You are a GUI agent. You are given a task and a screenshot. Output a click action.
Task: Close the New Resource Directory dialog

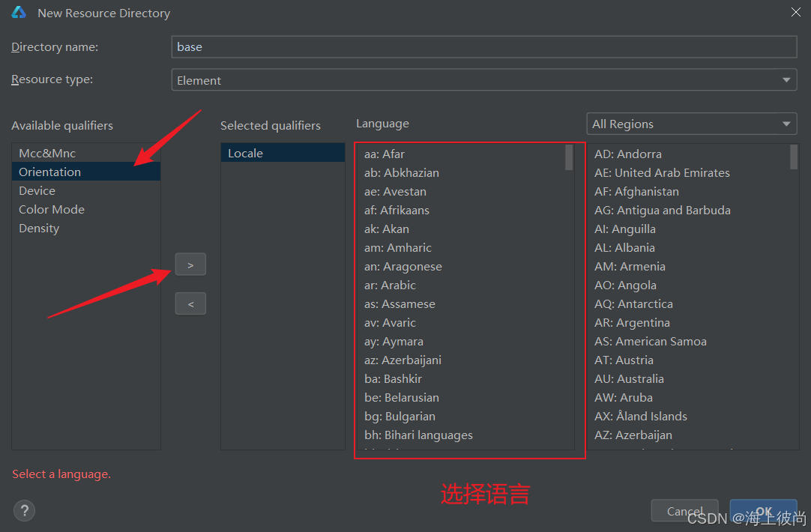(795, 13)
